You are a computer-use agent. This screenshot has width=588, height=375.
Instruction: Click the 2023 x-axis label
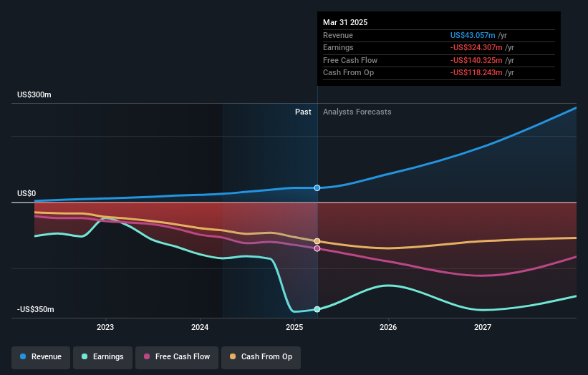pos(105,327)
